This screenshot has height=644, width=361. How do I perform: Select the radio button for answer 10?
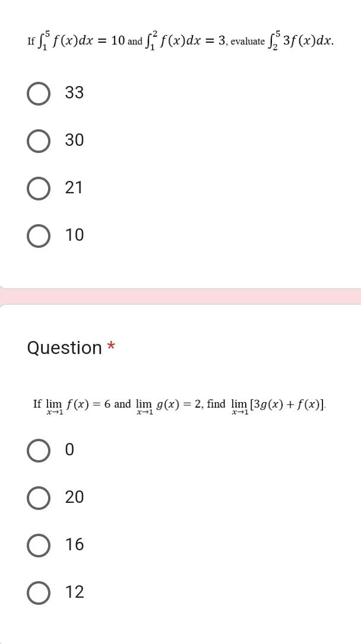39,235
